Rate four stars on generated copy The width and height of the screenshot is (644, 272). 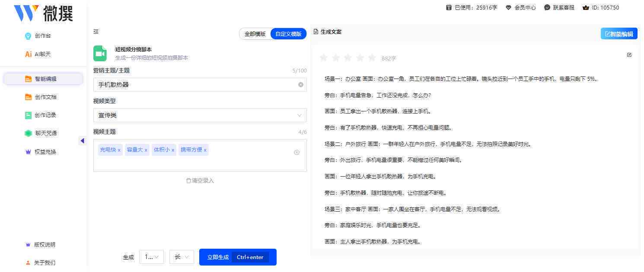click(360, 57)
